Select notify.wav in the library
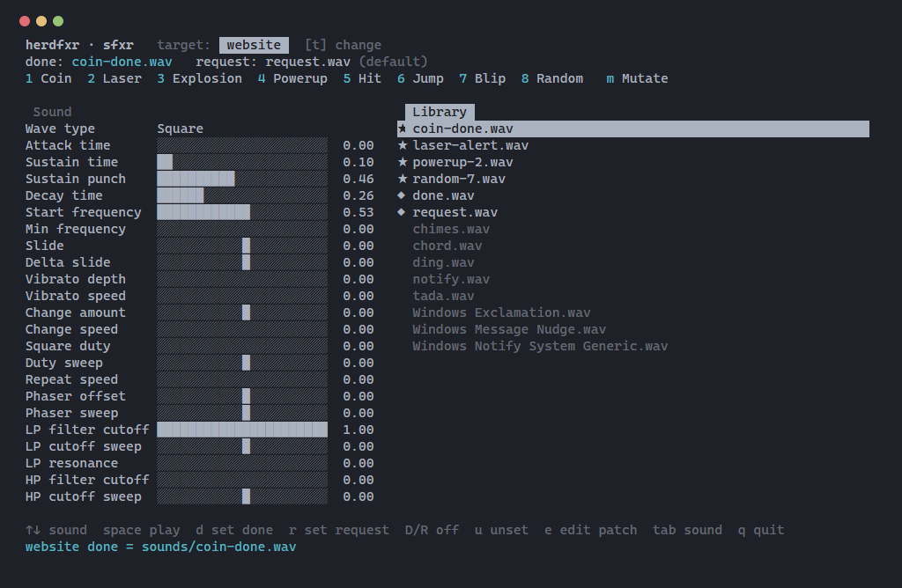Screen dimensions: 902x588 [451, 279]
